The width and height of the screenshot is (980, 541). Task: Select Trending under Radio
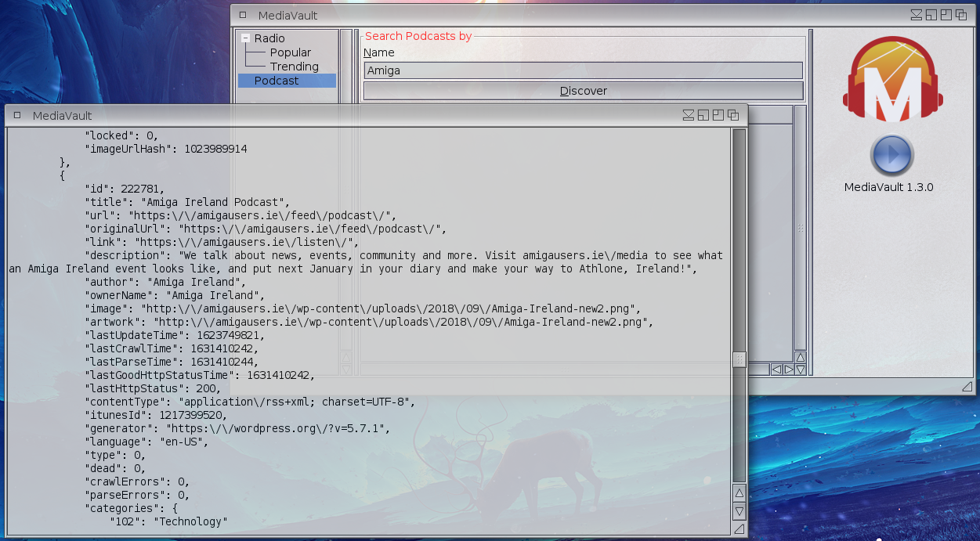[x=295, y=67]
